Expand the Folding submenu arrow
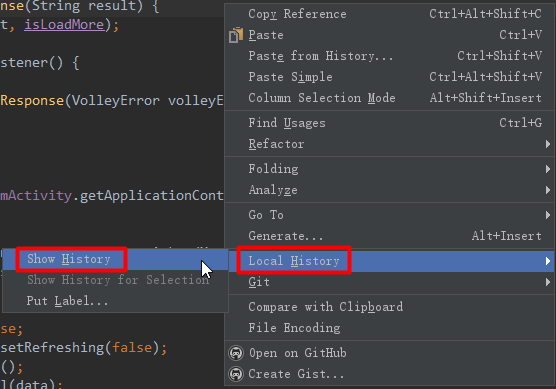Viewport: 556px width, 389px height. tap(548, 169)
